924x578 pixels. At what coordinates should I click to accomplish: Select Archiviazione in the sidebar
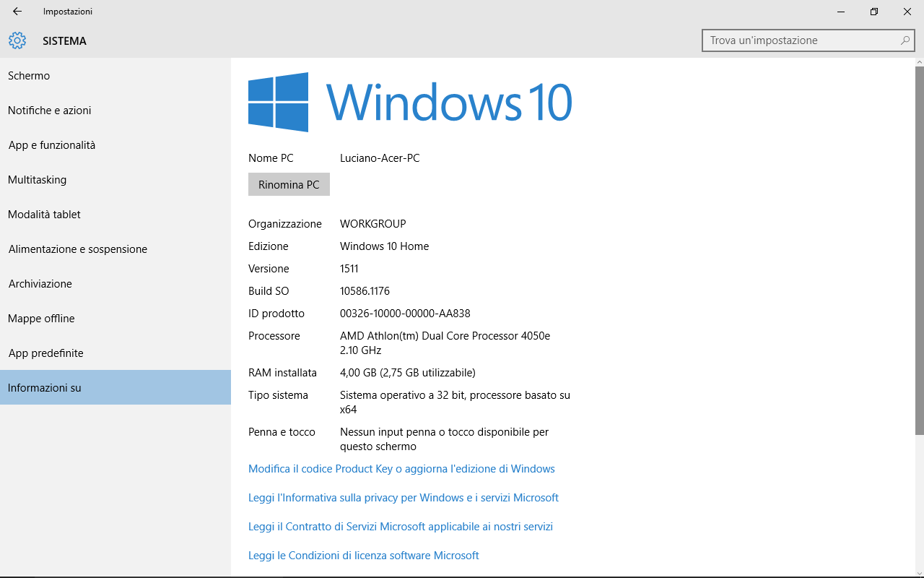40,284
